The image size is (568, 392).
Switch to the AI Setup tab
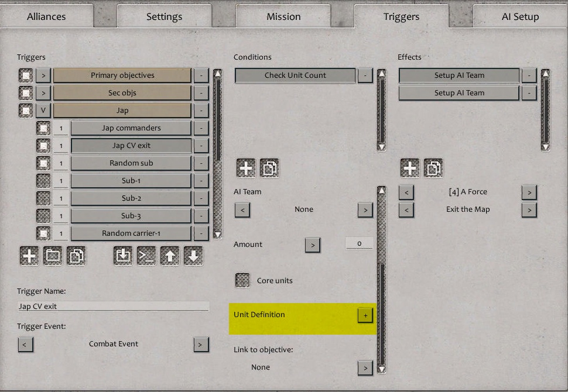click(x=520, y=16)
